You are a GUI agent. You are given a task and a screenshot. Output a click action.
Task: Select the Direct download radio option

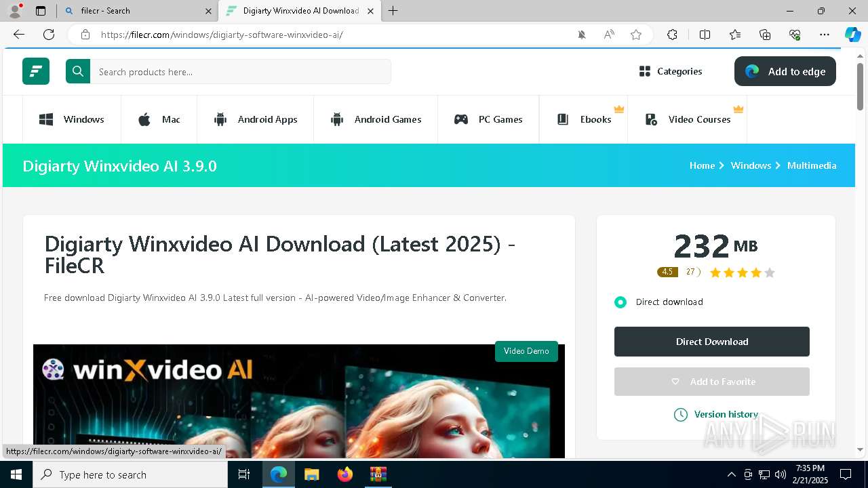(620, 302)
